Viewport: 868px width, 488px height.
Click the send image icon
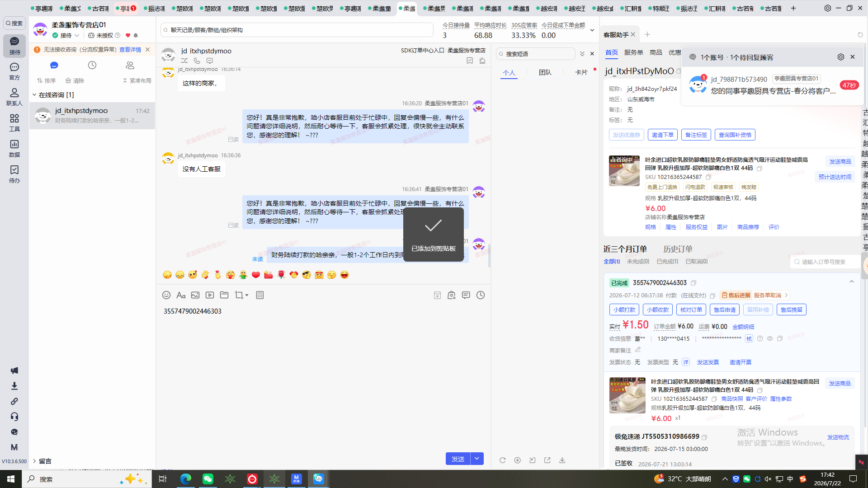point(195,295)
